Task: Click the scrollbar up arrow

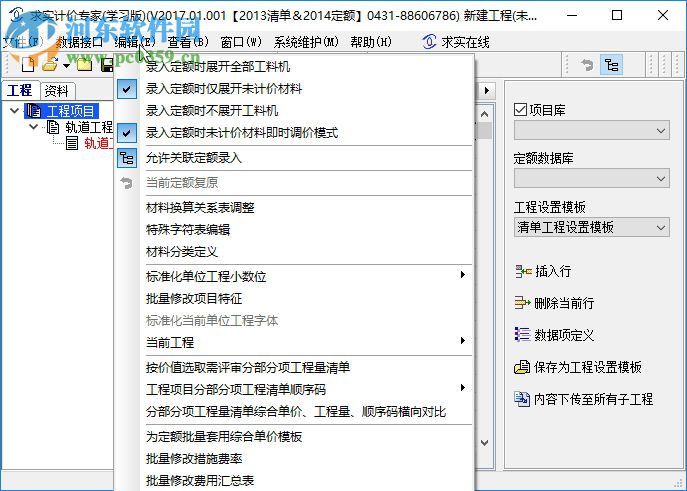Action: click(x=485, y=114)
